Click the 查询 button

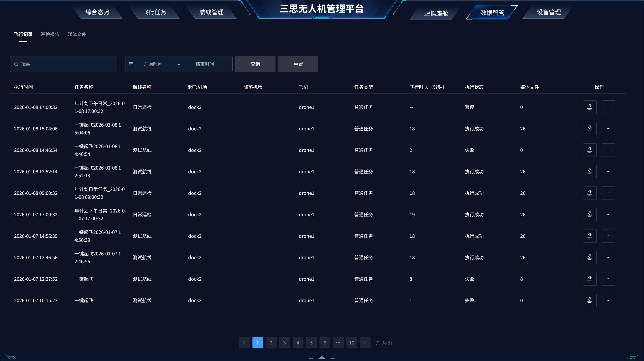point(255,64)
